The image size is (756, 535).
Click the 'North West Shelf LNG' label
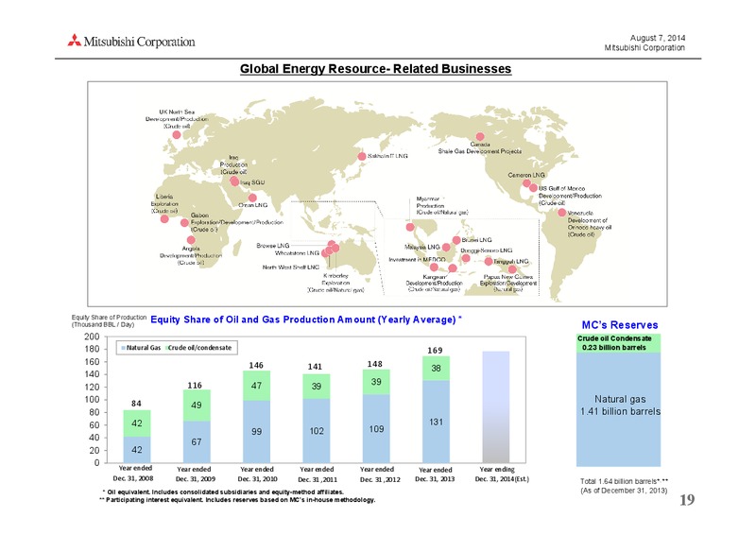coord(291,267)
